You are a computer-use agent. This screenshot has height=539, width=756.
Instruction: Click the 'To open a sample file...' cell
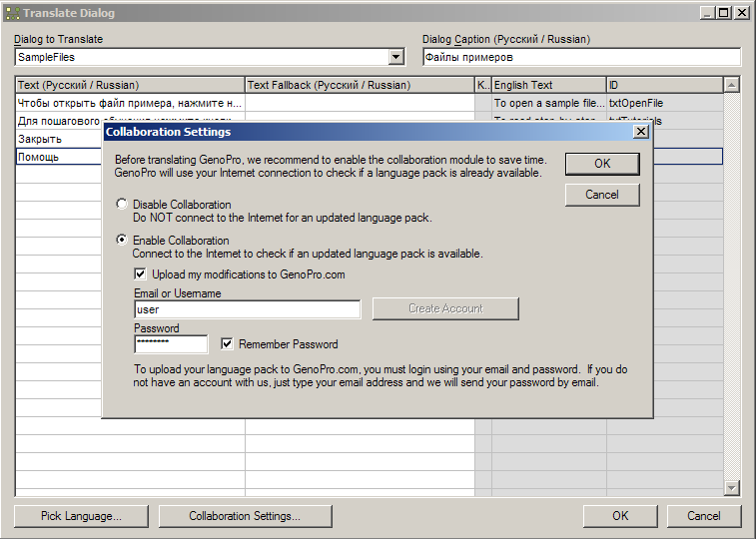point(548,103)
